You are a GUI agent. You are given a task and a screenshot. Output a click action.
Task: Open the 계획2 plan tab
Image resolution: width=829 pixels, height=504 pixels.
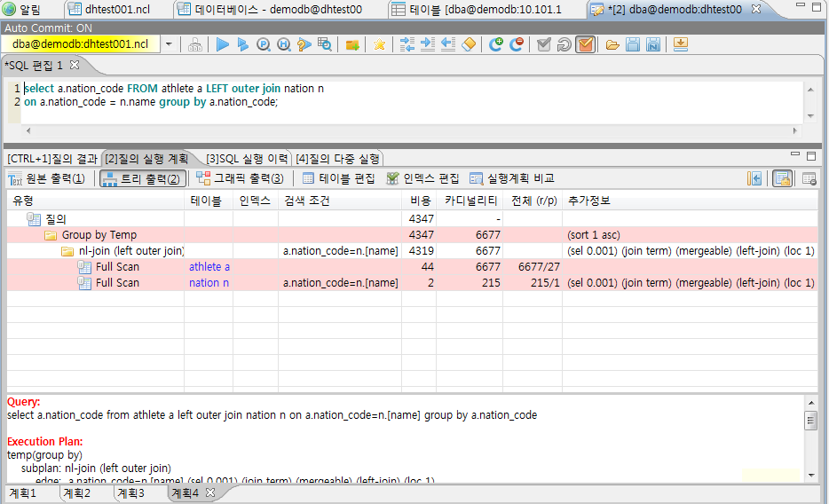coord(76,492)
